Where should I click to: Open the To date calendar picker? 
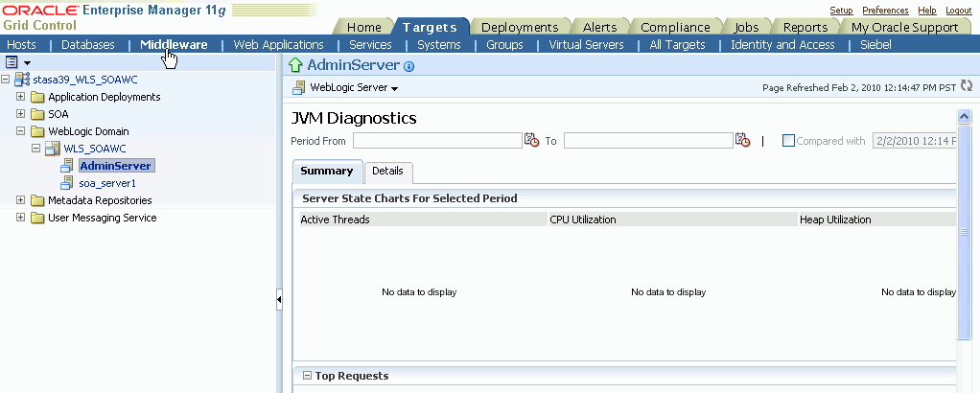(x=742, y=140)
